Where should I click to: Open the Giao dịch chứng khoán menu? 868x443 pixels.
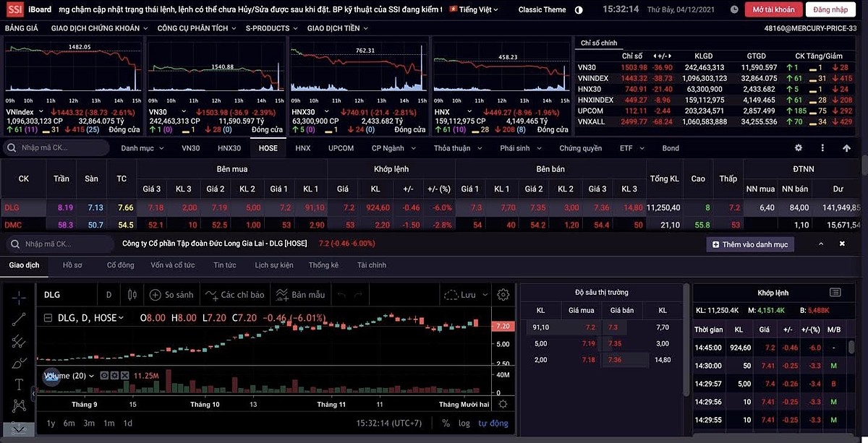99,28
